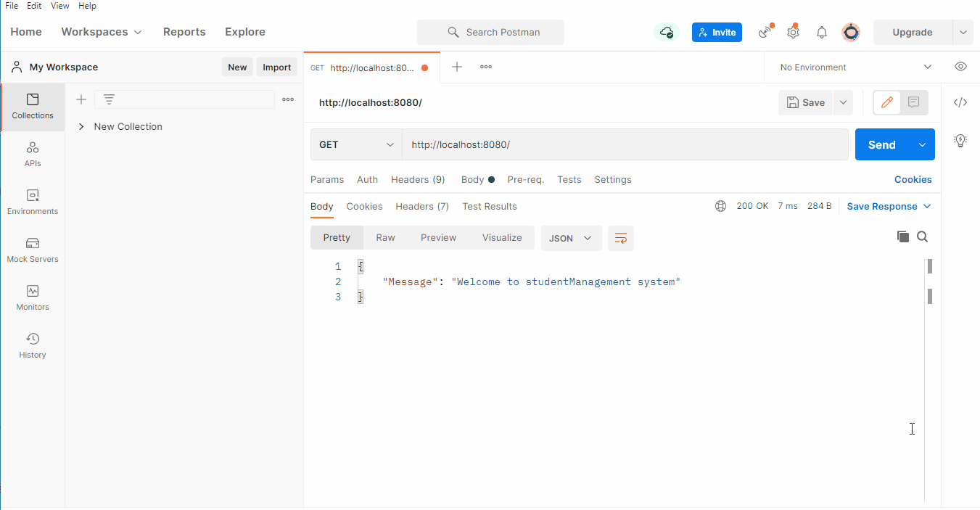Switch to the request Params tab

327,179
